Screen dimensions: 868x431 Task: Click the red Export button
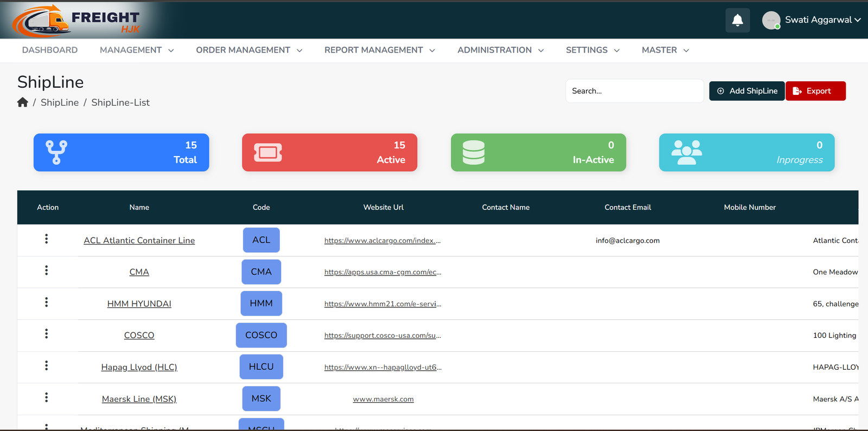pyautogui.click(x=815, y=91)
